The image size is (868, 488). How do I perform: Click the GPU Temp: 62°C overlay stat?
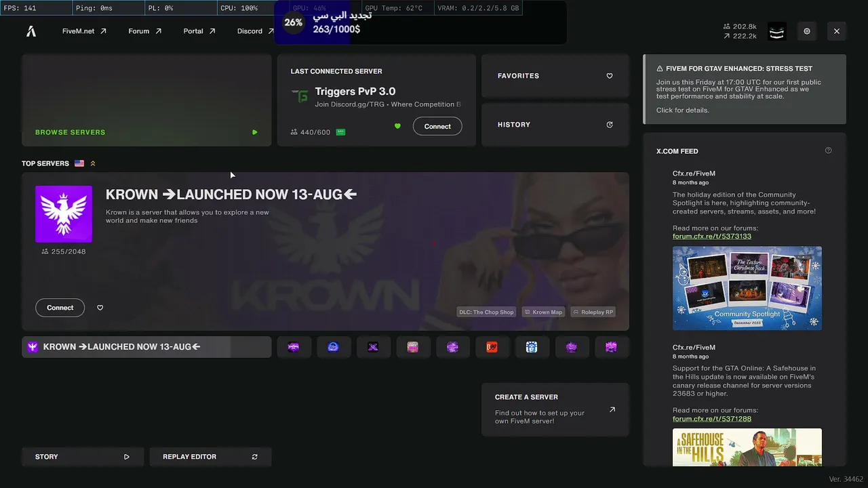coord(394,8)
